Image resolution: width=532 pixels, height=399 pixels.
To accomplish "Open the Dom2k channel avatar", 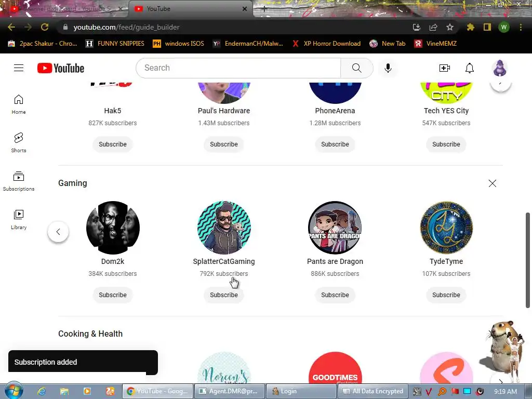I will click(113, 228).
